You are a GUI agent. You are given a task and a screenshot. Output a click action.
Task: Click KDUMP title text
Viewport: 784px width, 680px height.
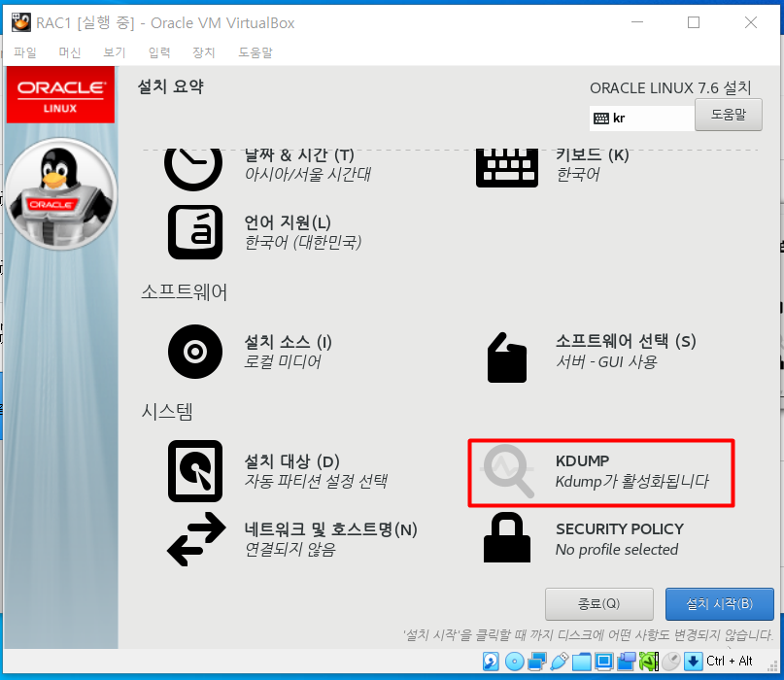[x=583, y=461]
